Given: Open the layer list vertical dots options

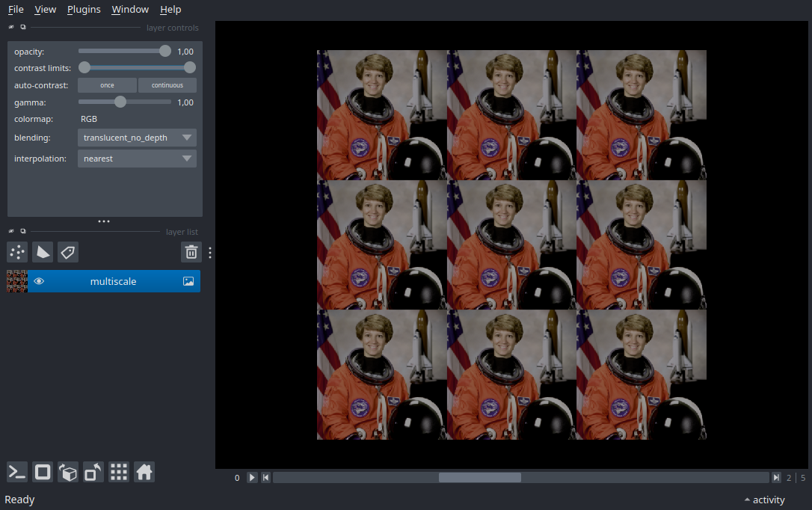Looking at the screenshot, I should pyautogui.click(x=210, y=253).
